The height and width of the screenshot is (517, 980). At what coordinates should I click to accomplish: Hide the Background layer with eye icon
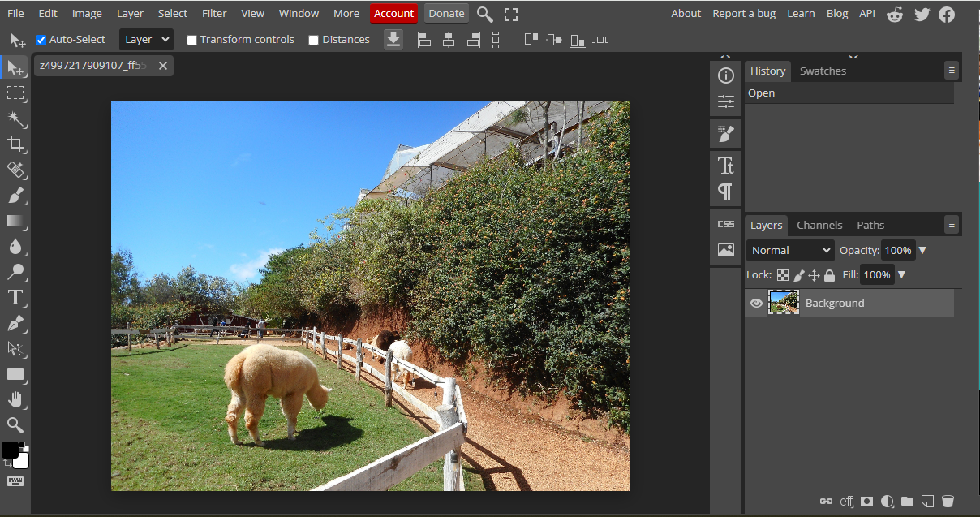pos(756,303)
